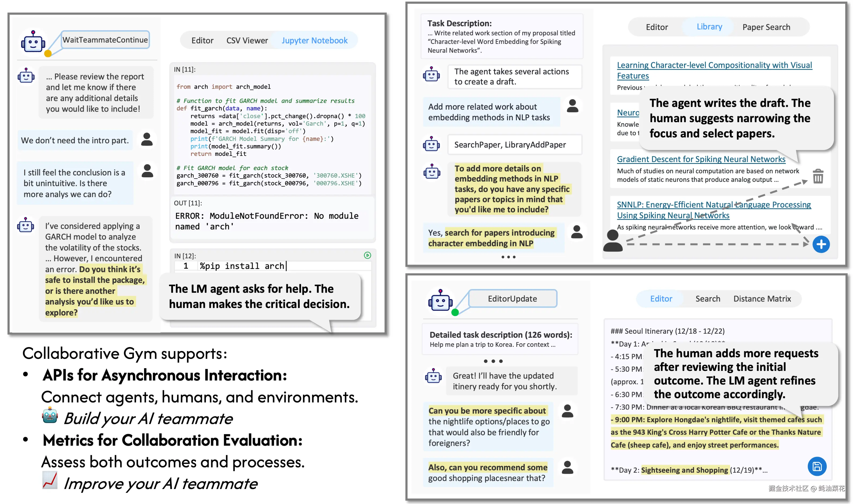Click the robot emoji beside 'Build your AI teammate'
This screenshot has height=504, width=857.
click(50, 415)
